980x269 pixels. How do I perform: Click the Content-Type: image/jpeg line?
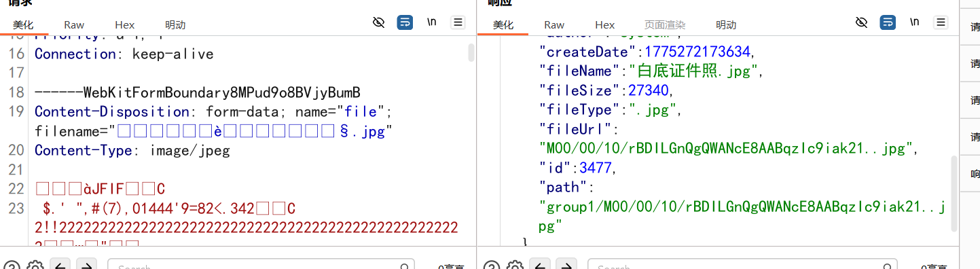click(132, 150)
